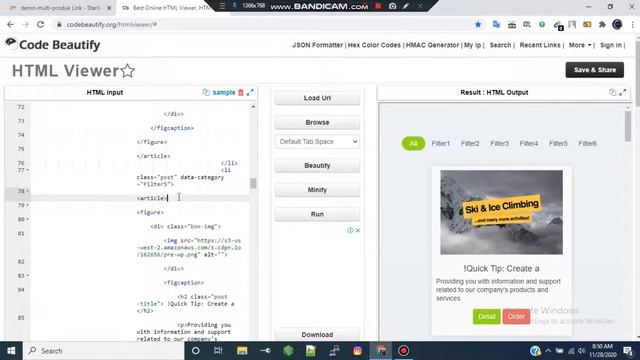Load the sample HTML link
640x360 pixels.
coord(224,92)
